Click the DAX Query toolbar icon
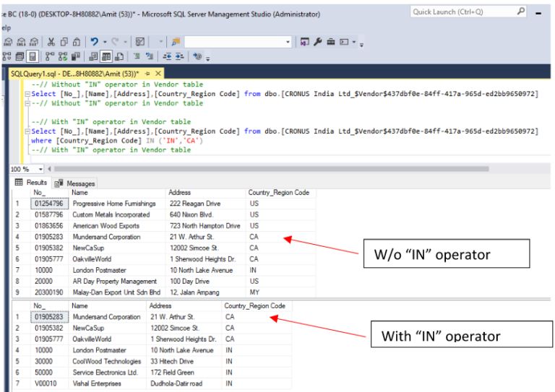 [34, 42]
